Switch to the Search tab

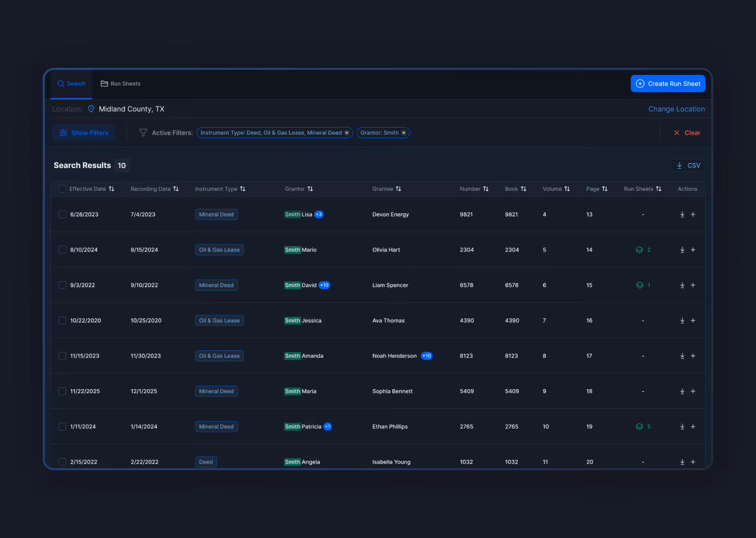(71, 84)
